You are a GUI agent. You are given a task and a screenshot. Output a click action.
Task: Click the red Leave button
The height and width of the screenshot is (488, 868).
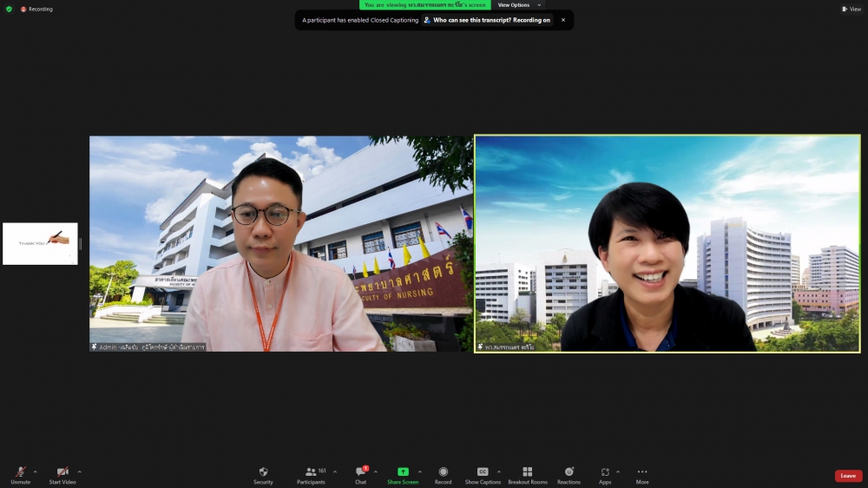pyautogui.click(x=848, y=476)
